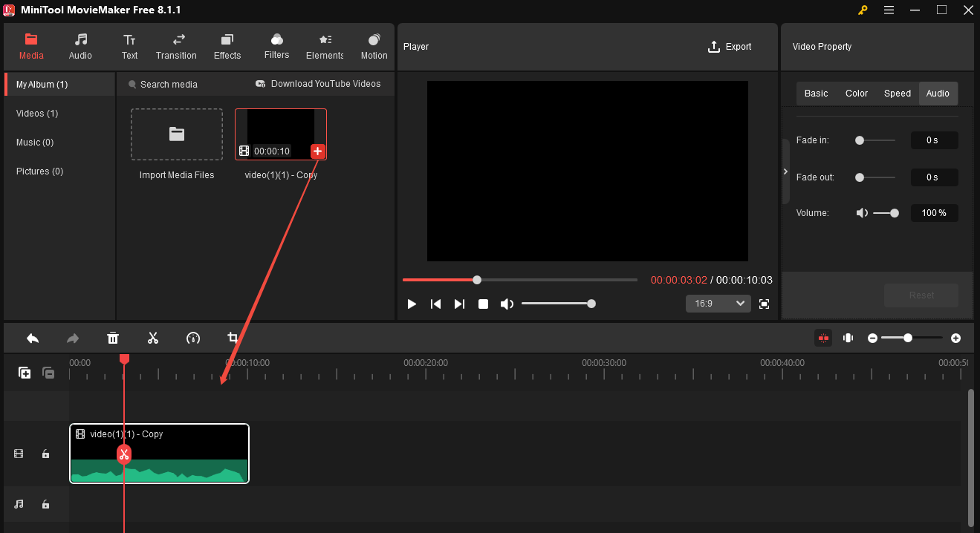The width and height of the screenshot is (980, 533).
Task: Open the speed control tool
Action: [193, 338]
